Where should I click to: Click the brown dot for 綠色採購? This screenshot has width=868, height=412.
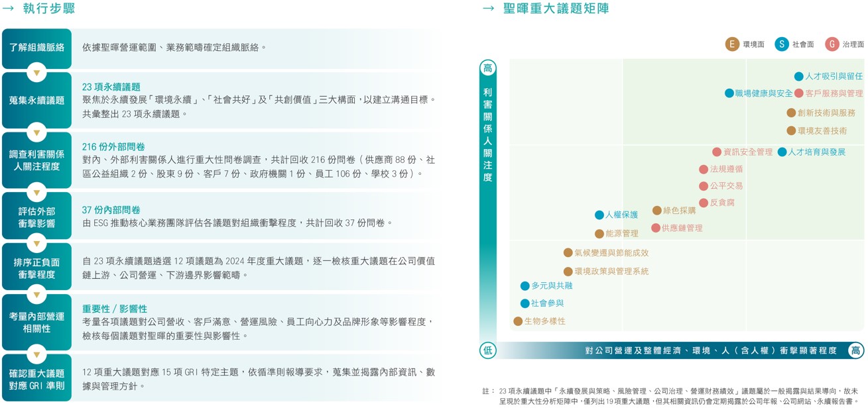(x=656, y=211)
